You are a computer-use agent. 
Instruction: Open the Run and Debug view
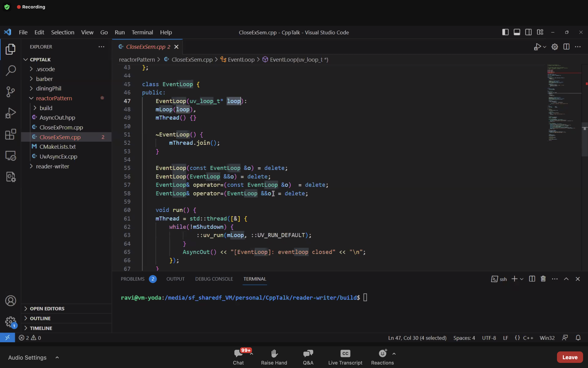(10, 113)
